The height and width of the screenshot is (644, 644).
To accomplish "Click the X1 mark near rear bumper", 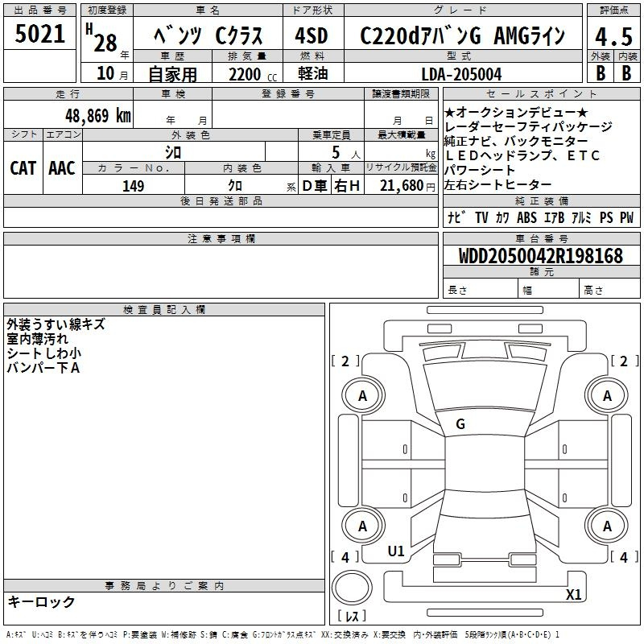I will coord(574,595).
